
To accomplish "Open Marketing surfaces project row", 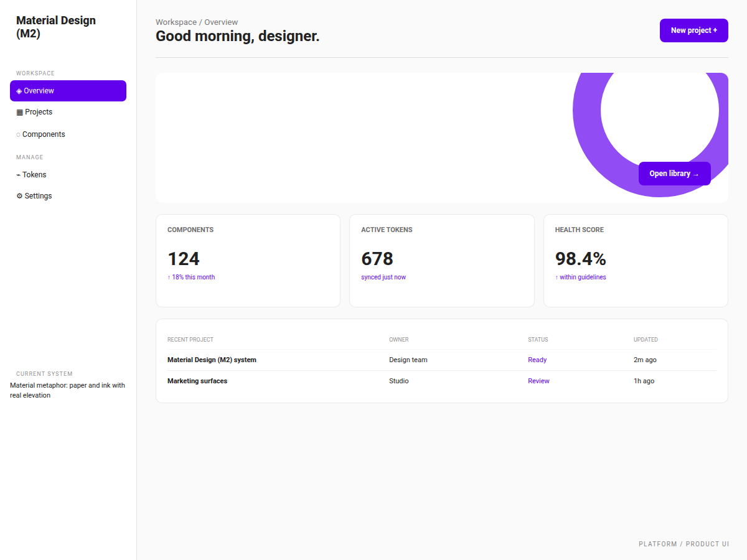I will [x=442, y=381].
